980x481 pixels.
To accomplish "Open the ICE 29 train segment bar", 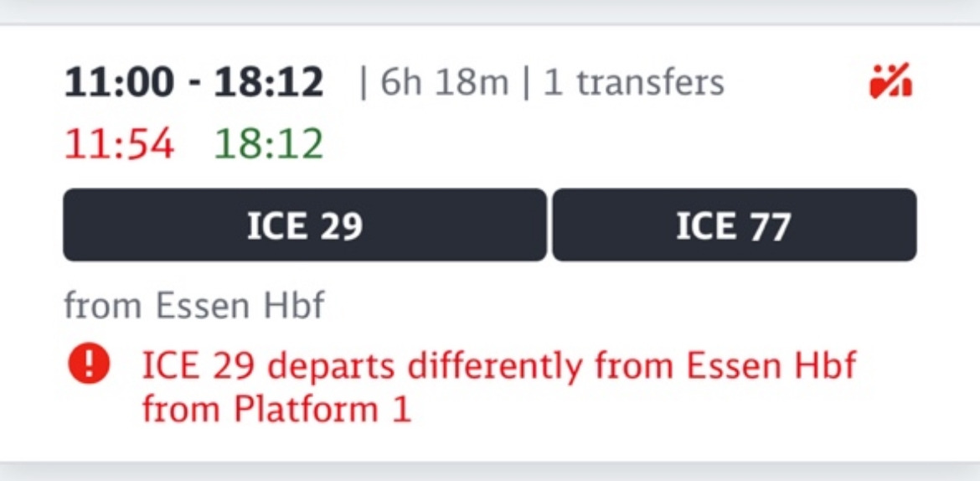I will point(304,225).
